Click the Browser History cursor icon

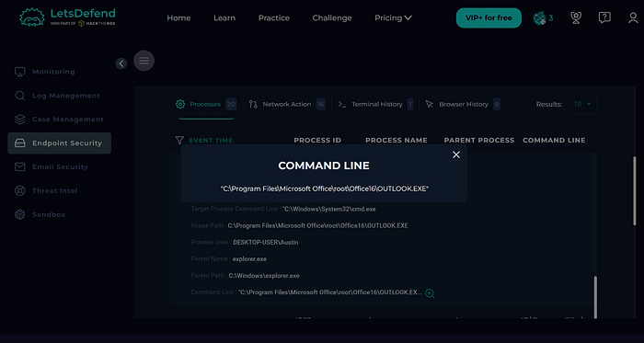430,104
